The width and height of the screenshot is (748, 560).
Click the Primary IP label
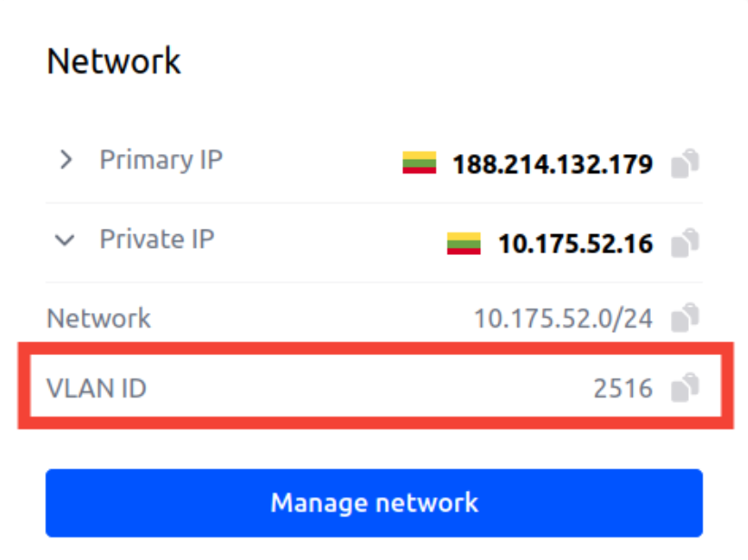click(161, 160)
